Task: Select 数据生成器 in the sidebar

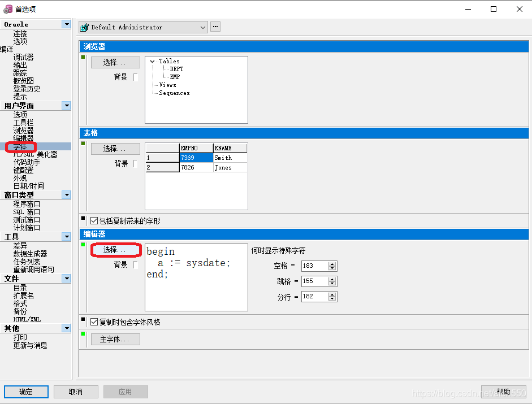Action: (30, 254)
